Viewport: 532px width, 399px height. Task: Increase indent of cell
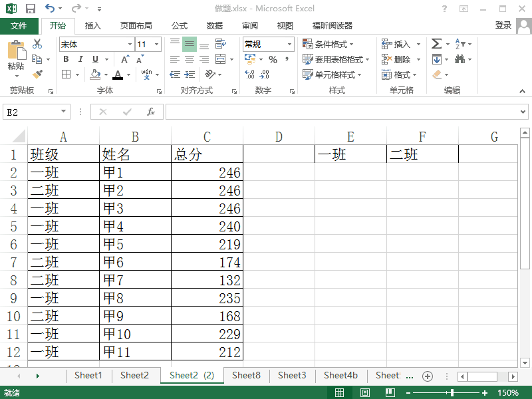coord(190,74)
